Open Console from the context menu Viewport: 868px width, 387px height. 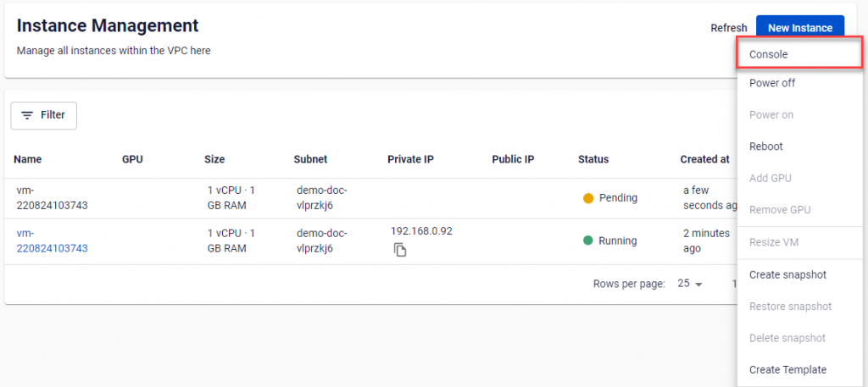click(769, 54)
